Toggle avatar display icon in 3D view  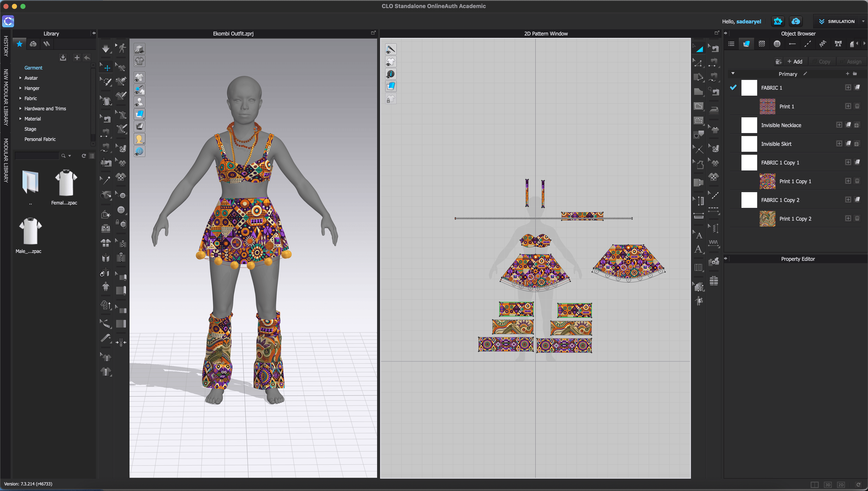(x=139, y=102)
